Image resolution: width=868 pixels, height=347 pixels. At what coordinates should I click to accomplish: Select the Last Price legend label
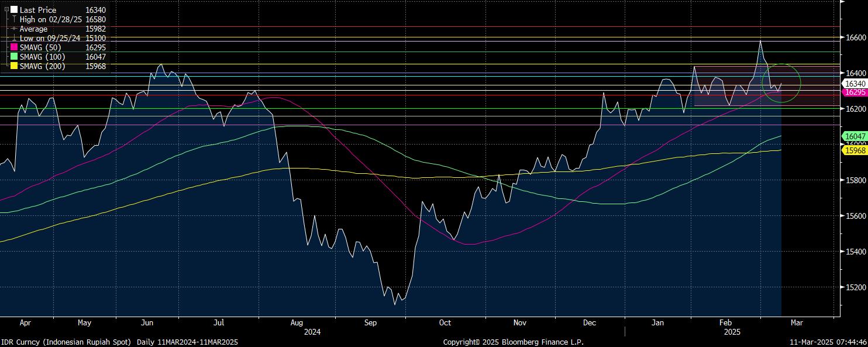tap(38, 10)
